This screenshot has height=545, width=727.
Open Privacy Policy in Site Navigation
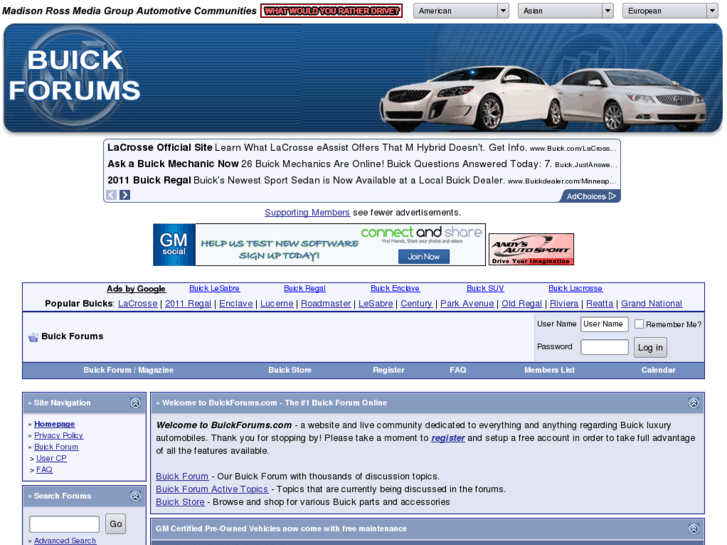pos(58,436)
